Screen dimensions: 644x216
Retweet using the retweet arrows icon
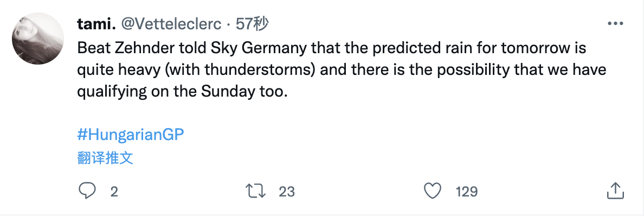click(x=255, y=192)
